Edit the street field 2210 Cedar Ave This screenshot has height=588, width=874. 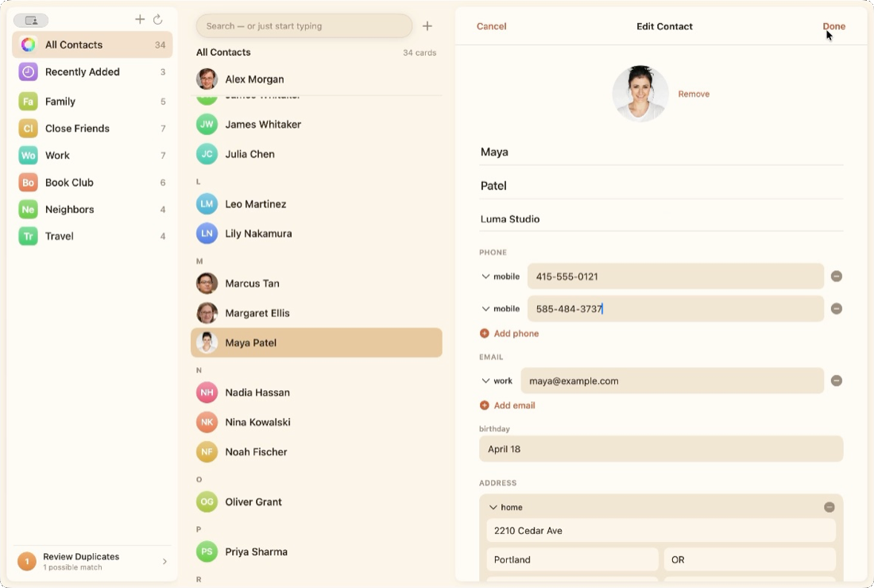coord(661,531)
